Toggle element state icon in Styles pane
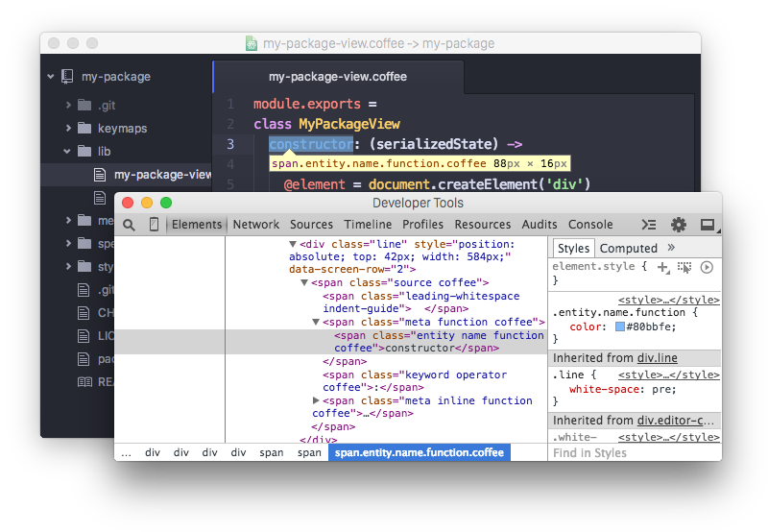 (x=684, y=267)
